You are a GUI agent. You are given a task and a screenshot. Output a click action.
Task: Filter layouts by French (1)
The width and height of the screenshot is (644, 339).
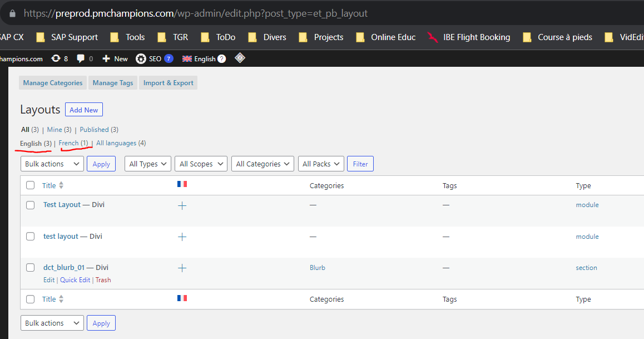pyautogui.click(x=73, y=143)
